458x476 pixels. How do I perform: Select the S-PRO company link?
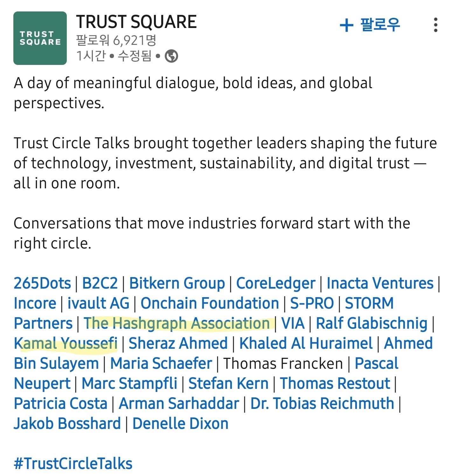click(312, 303)
